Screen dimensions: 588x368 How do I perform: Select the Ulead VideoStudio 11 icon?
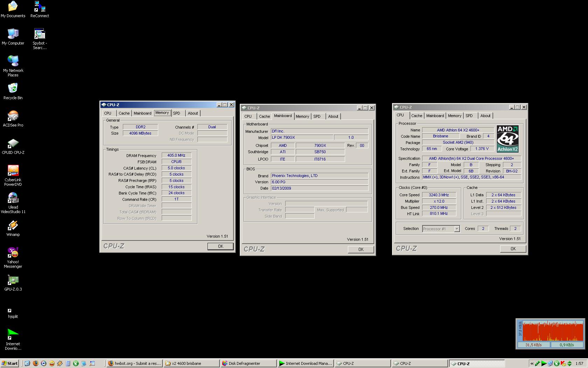tap(13, 203)
